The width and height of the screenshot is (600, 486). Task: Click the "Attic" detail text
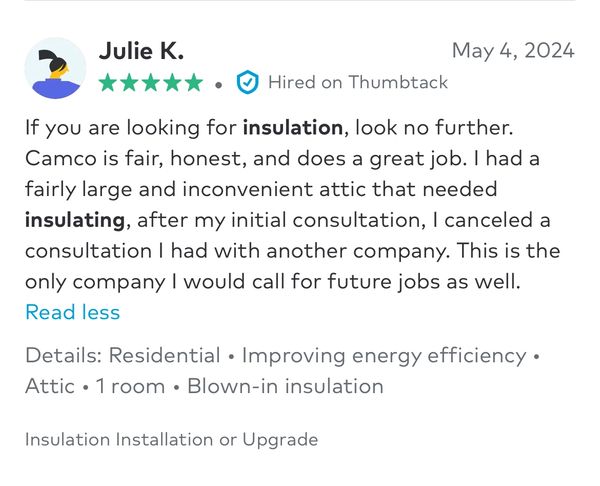[x=48, y=386]
